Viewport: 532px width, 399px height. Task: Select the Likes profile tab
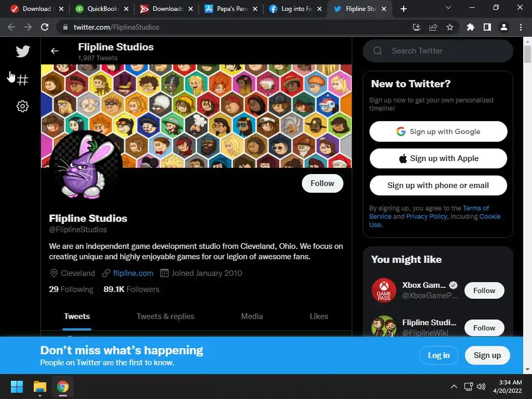(319, 316)
